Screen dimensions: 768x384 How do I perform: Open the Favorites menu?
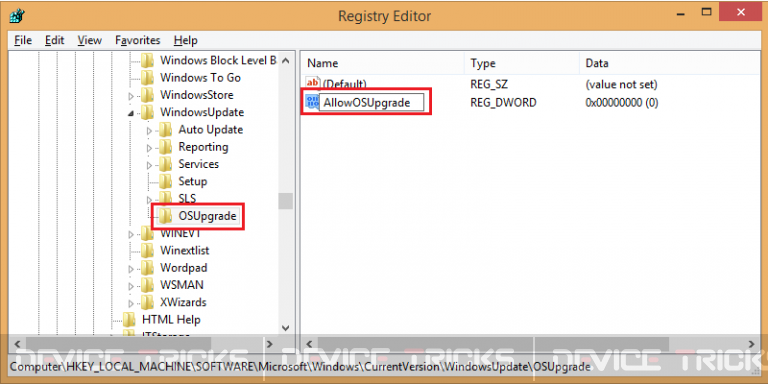[138, 40]
